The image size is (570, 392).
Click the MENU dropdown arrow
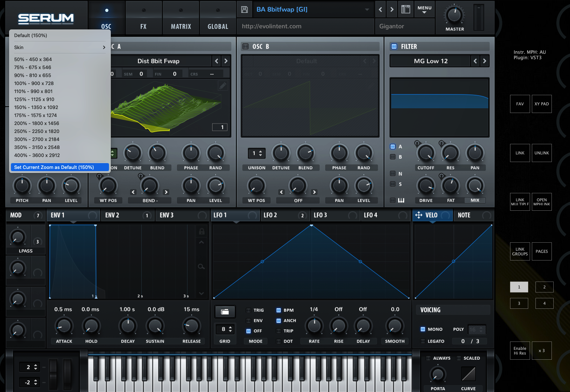click(x=424, y=12)
